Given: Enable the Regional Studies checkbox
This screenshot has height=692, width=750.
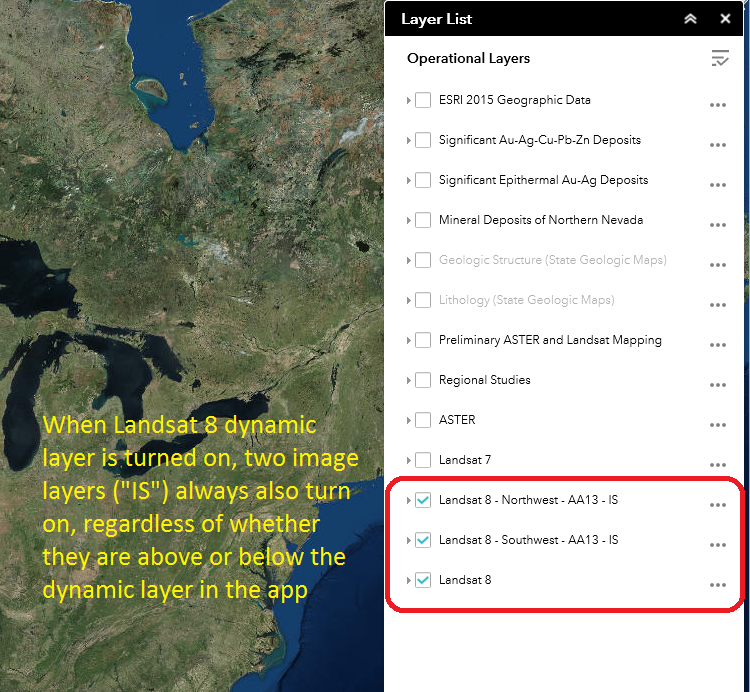Looking at the screenshot, I should point(423,380).
